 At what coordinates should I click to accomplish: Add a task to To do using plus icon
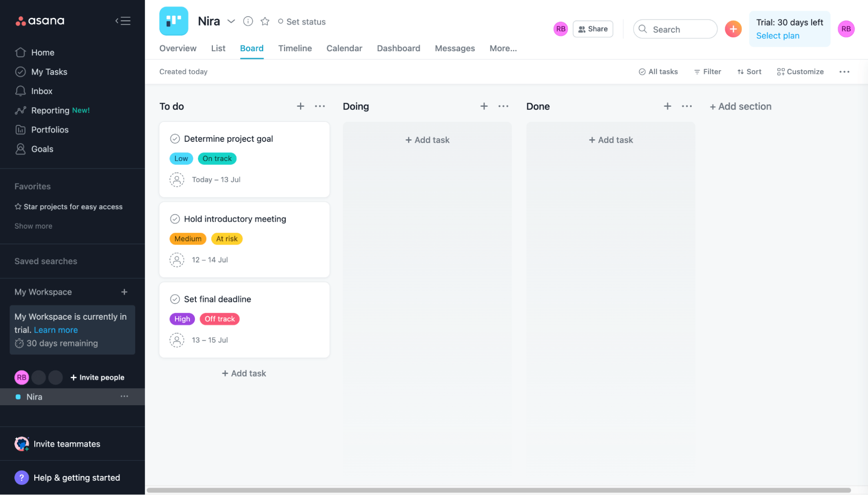300,106
